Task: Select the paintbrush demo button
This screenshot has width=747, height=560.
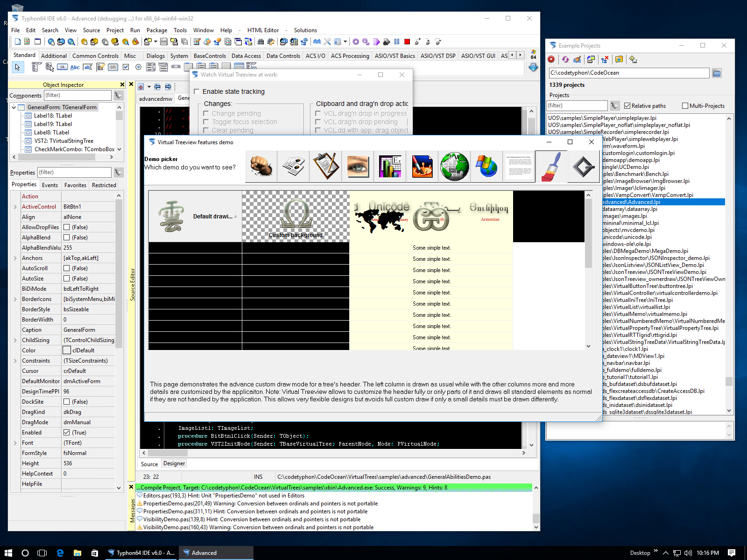Action: 551,166
